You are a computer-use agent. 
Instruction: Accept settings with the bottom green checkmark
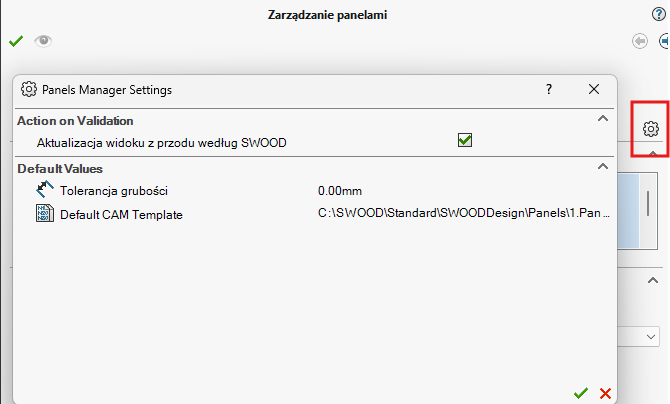(x=581, y=393)
